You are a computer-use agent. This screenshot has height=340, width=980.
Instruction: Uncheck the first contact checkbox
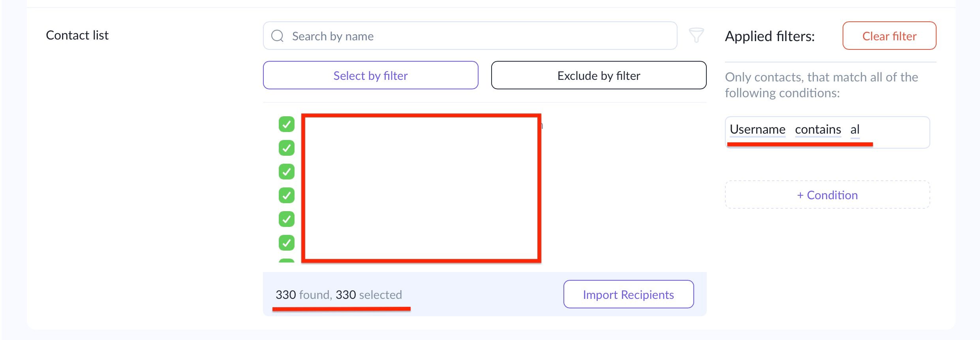[287, 124]
